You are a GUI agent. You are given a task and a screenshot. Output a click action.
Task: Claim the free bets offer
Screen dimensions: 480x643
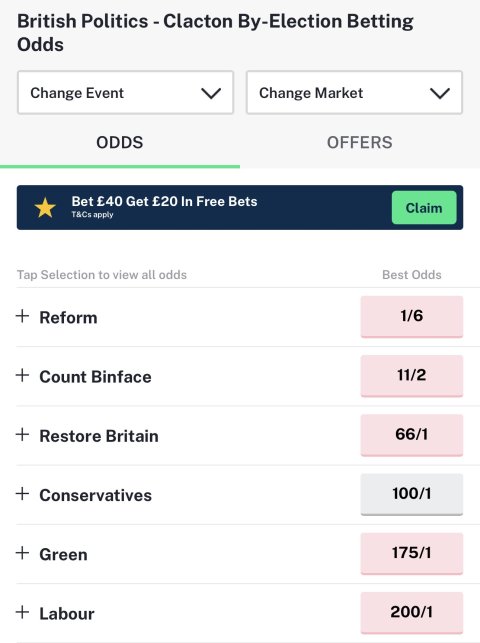click(424, 207)
